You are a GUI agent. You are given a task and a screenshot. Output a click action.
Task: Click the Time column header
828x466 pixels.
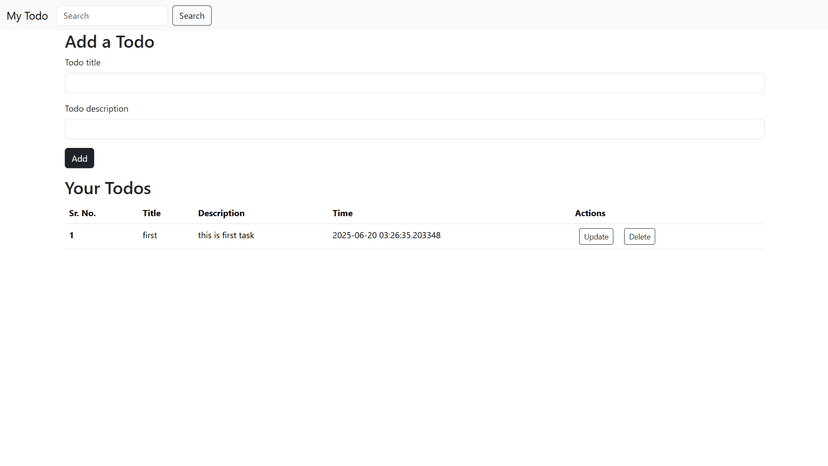[342, 213]
